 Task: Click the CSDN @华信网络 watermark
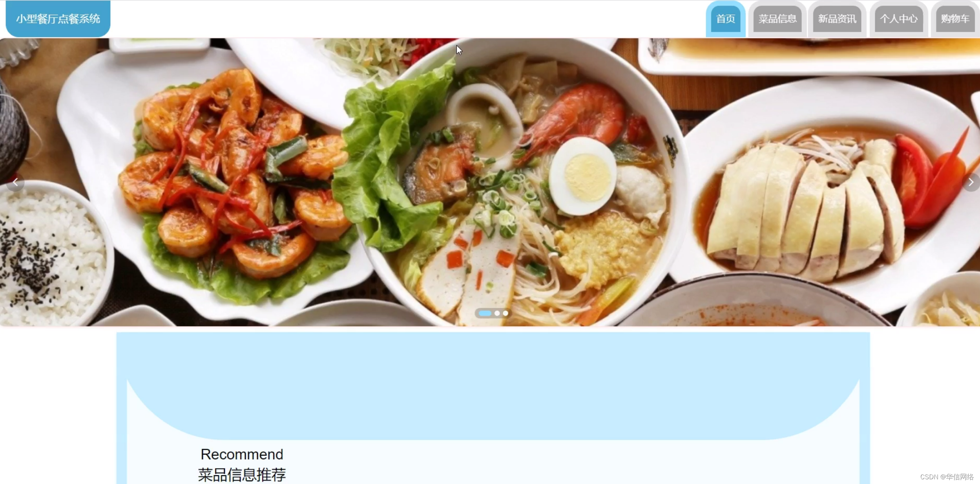[947, 477]
